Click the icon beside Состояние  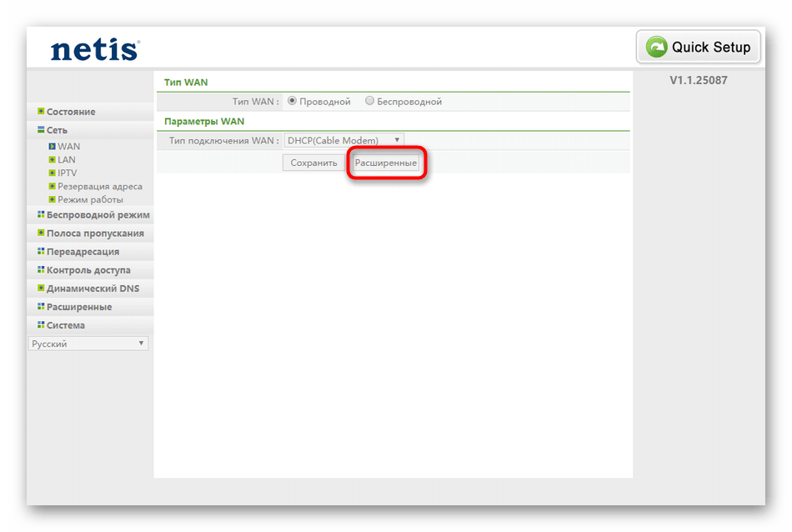41,111
